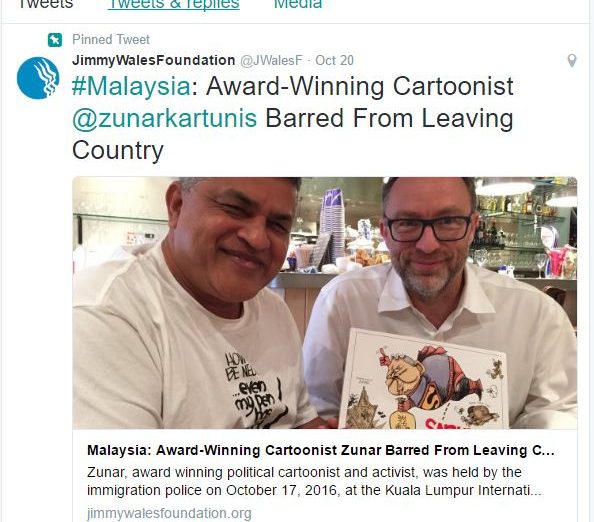
Task: Click the article summary text about immigration police
Action: [314, 481]
